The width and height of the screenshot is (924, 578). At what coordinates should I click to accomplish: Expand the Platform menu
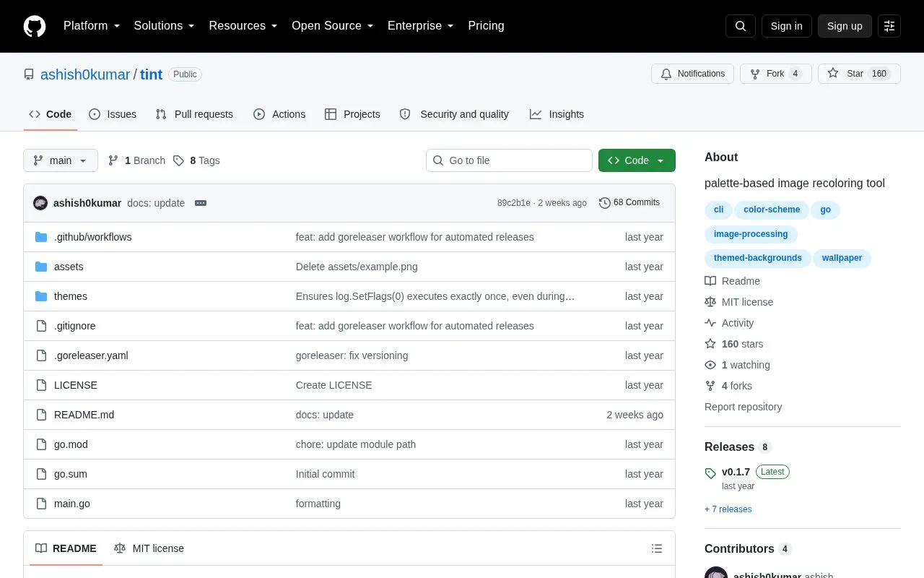[92, 26]
